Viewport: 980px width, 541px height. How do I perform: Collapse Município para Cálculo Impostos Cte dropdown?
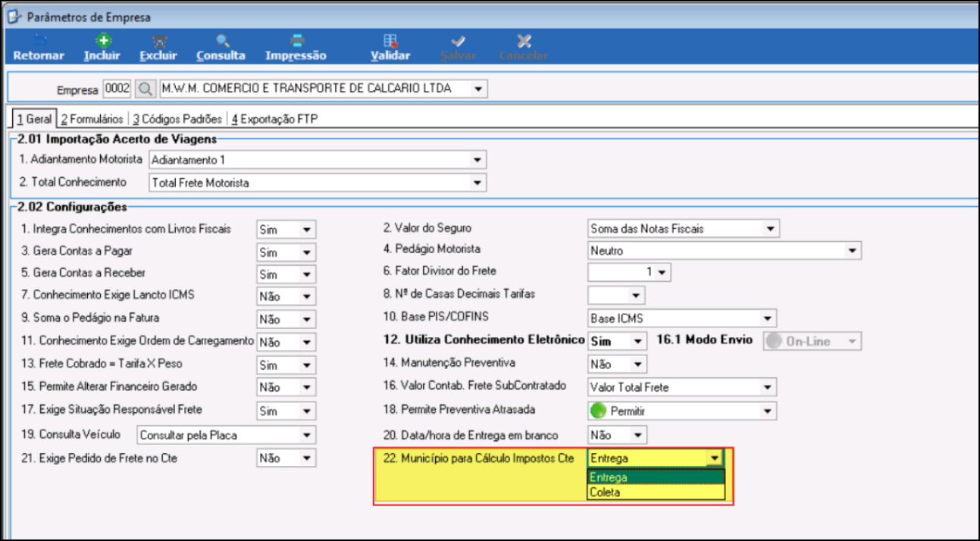[713, 458]
